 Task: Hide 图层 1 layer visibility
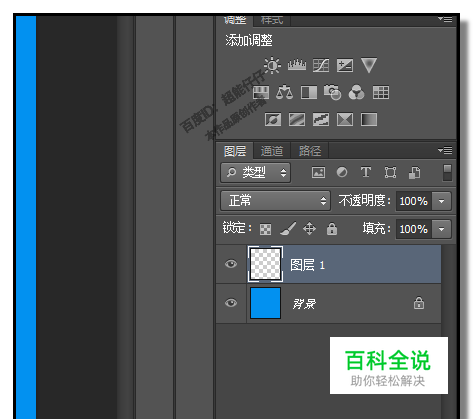tap(231, 264)
